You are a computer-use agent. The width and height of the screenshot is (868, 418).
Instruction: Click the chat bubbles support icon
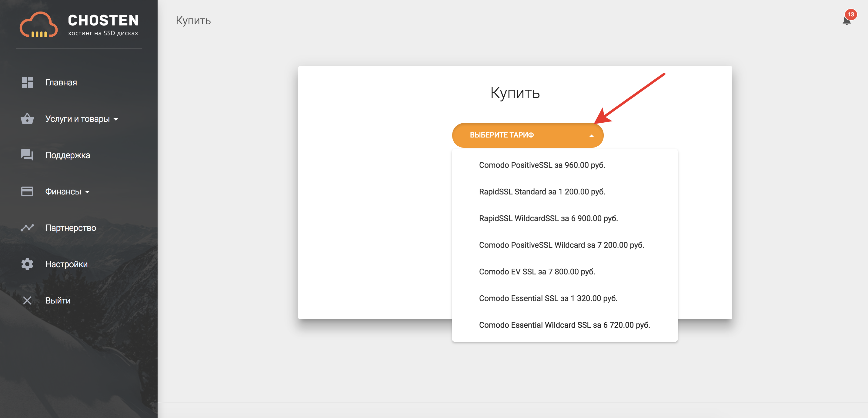(27, 155)
